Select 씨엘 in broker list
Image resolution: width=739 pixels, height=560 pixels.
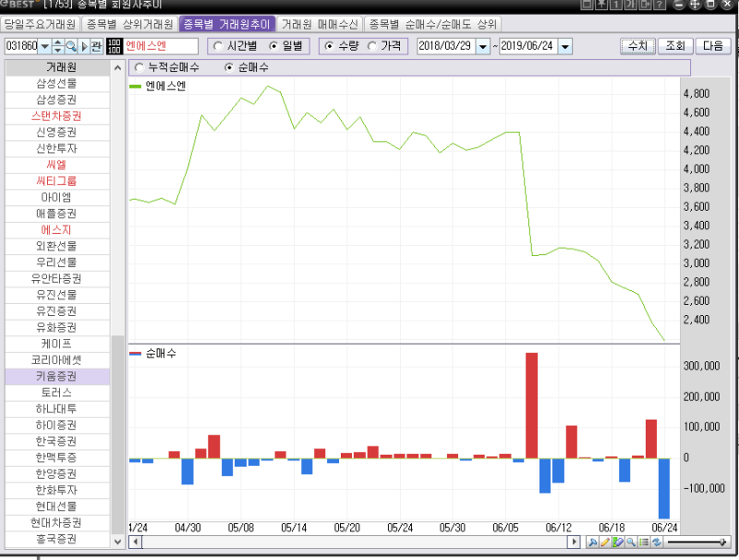57,165
